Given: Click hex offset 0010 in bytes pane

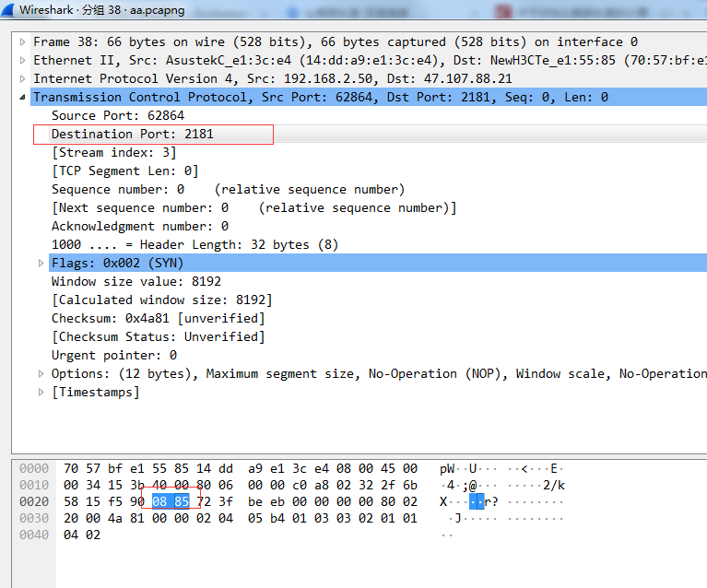Looking at the screenshot, I should click(x=34, y=485).
